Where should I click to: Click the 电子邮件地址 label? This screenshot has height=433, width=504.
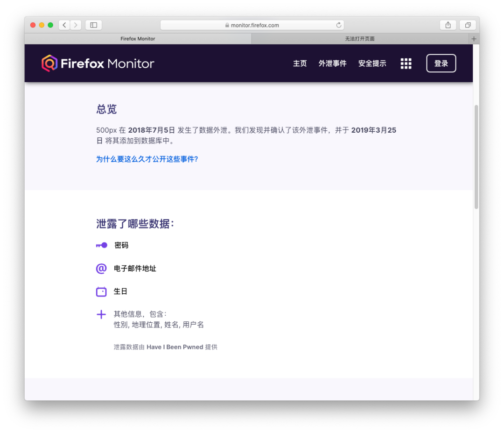click(x=135, y=268)
